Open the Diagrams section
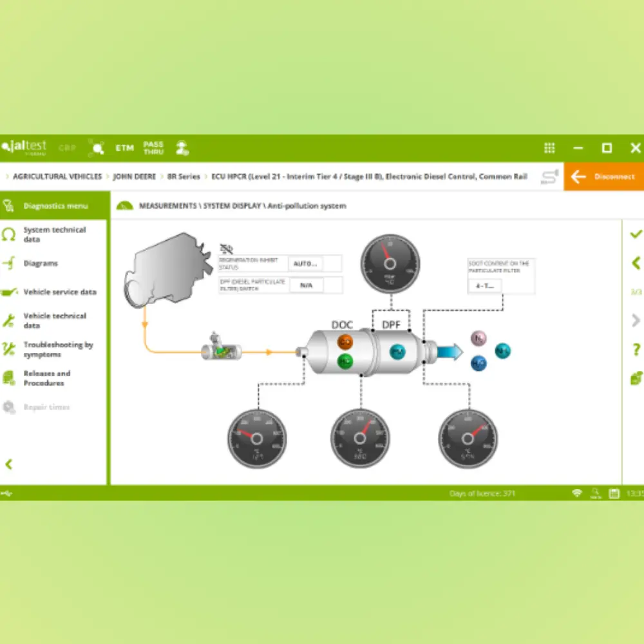Viewport: 644px width, 644px height. 40,263
